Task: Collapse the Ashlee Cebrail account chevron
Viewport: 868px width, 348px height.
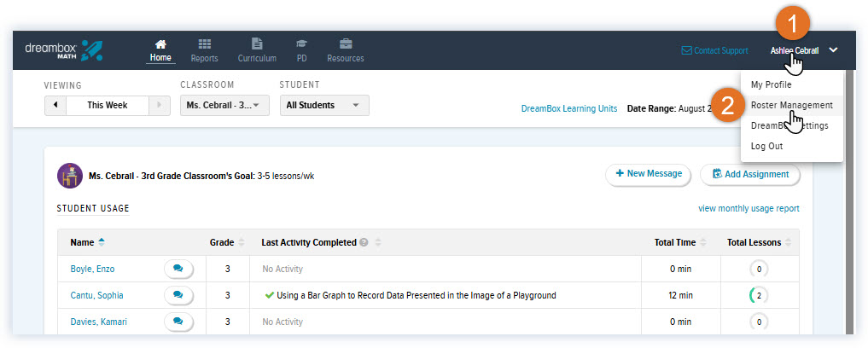Action: pos(833,49)
